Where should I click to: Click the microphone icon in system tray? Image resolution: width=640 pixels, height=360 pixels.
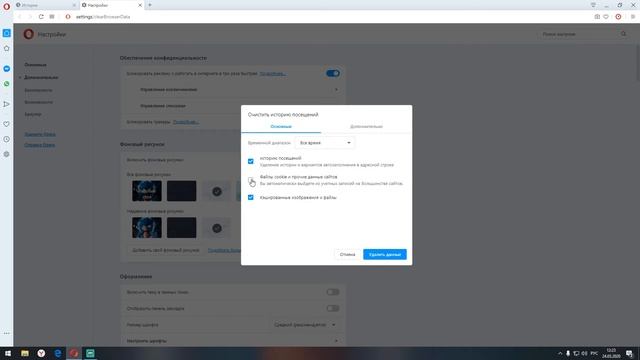pos(568,353)
